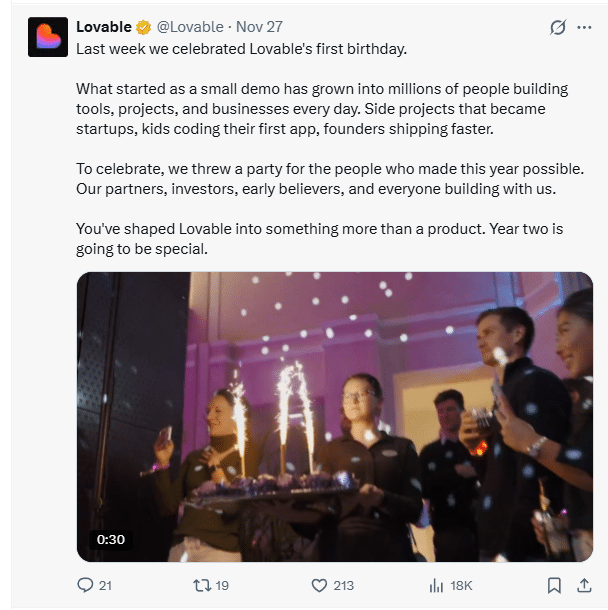Click the reply speech bubble icon
The width and height of the screenshot is (608, 610).
coord(86,586)
